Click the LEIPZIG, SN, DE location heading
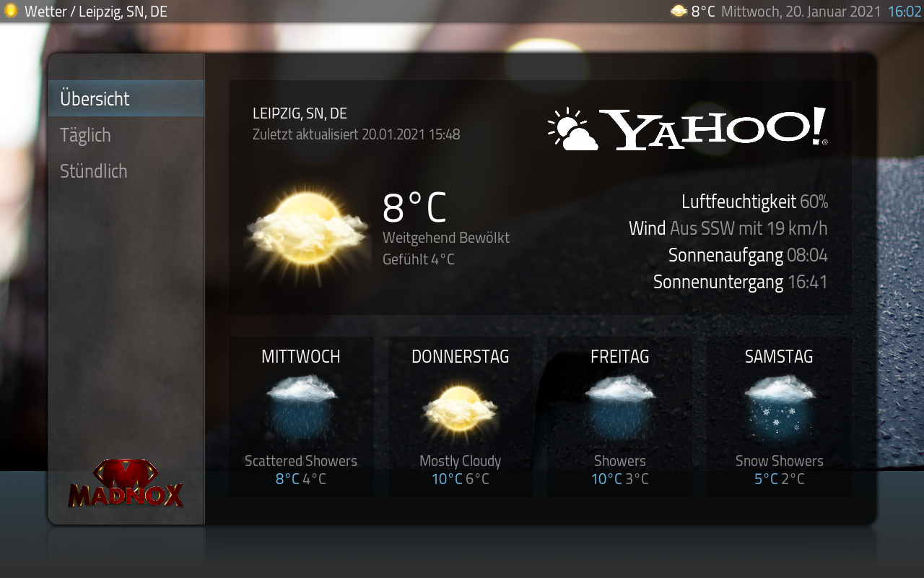 point(300,113)
